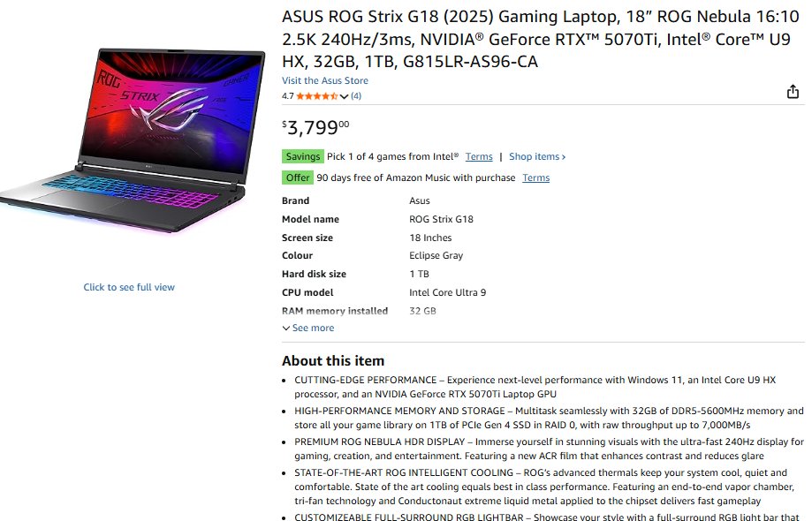Screen dimensions: 812x521
Task: Click the green Savings badge
Action: [x=302, y=156]
